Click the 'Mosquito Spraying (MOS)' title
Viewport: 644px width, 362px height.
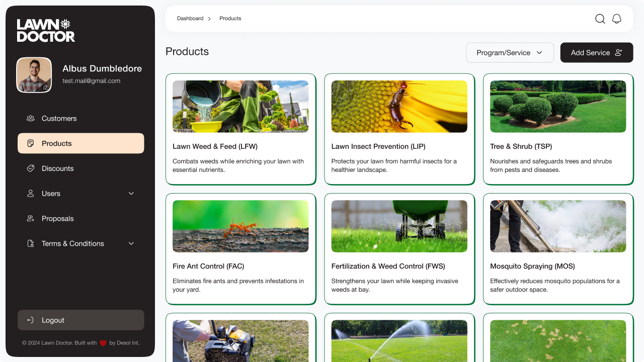(532, 266)
